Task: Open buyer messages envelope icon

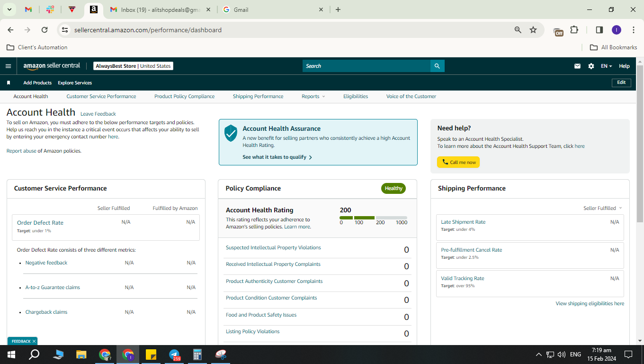Action: point(577,66)
